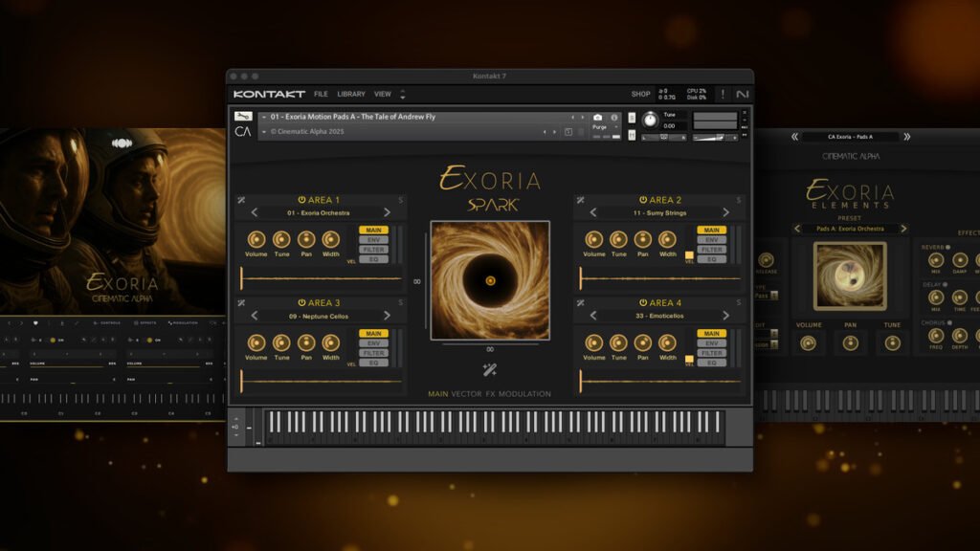Click the center XY pad vortex image
The image size is (980, 551).
tap(490, 280)
